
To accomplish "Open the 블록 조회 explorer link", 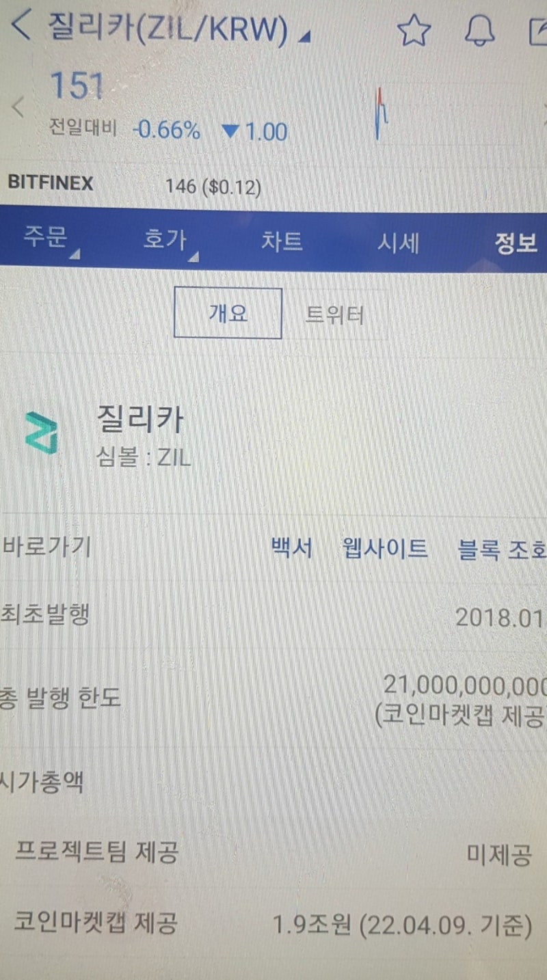I will click(x=503, y=549).
